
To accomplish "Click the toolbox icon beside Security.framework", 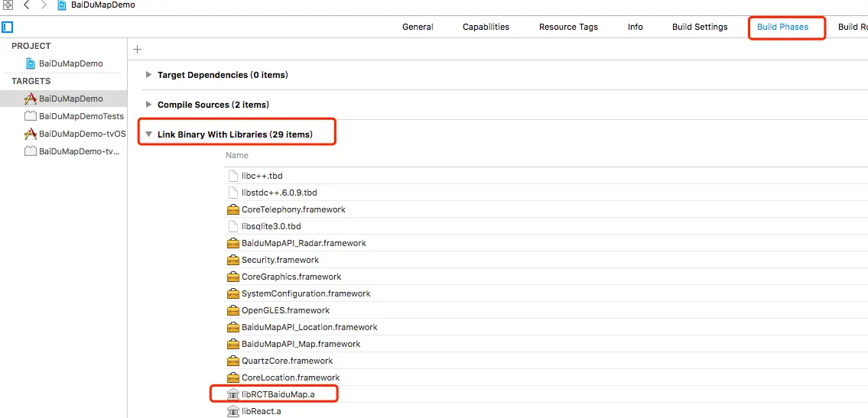I will coord(232,260).
